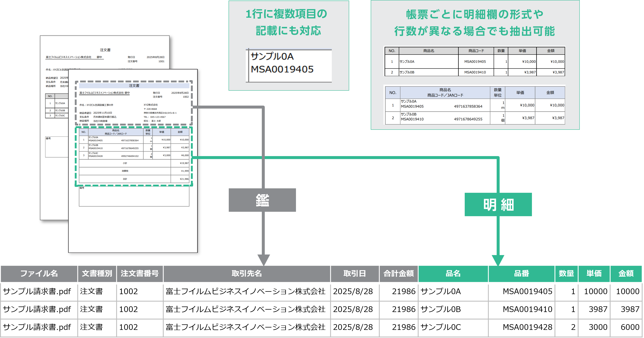Click the 合計金額 column header

coord(398,274)
